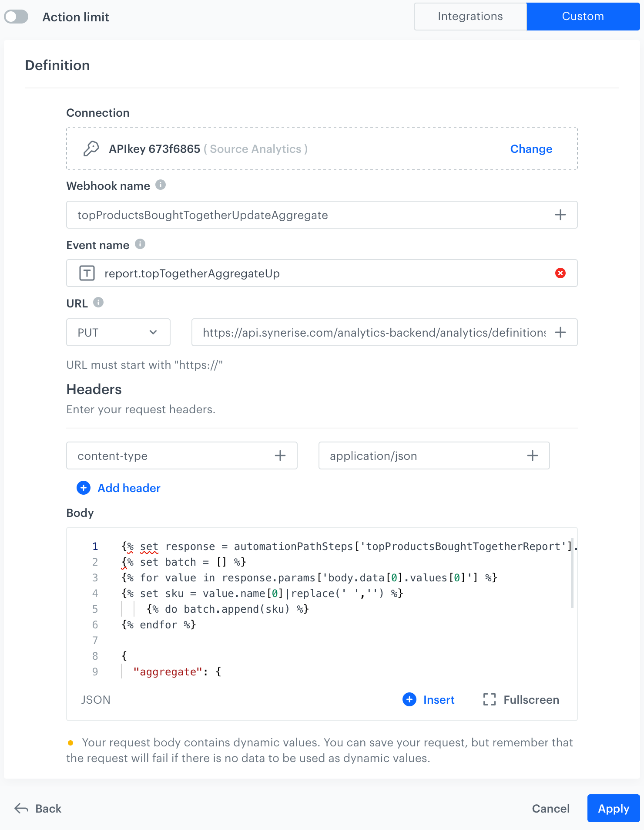The image size is (644, 830).
Task: Clear the Event name with red X icon
Action: point(560,273)
